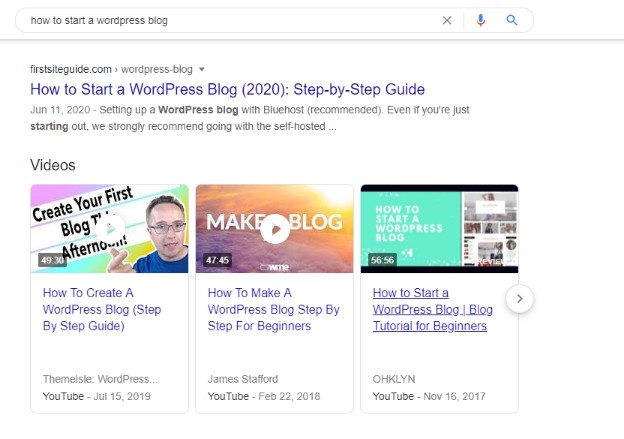Open the teal 'How to Start a WordPress Blog' thumbnail
This screenshot has height=439, width=624.
coord(439,228)
